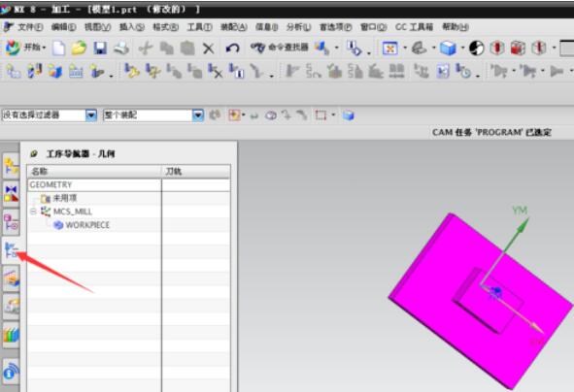Click the Save icon in toolbar
Image resolution: width=574 pixels, height=392 pixels.
pyautogui.click(x=100, y=48)
